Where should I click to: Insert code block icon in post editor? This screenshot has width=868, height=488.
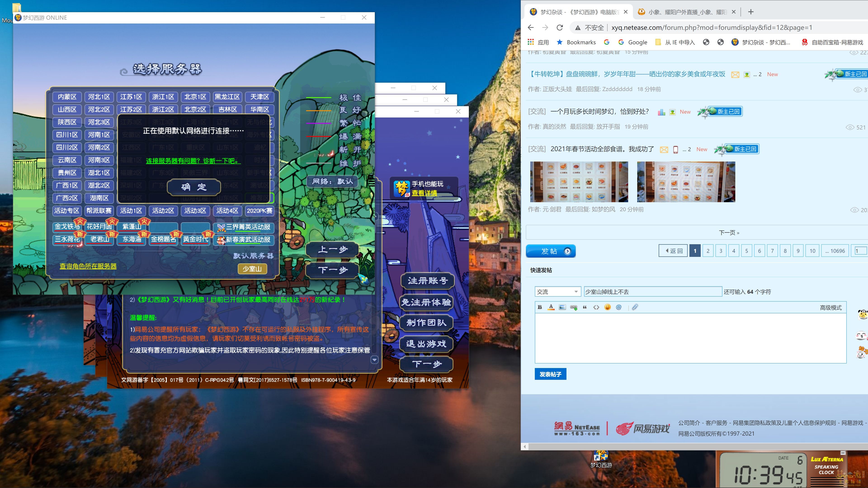click(596, 307)
